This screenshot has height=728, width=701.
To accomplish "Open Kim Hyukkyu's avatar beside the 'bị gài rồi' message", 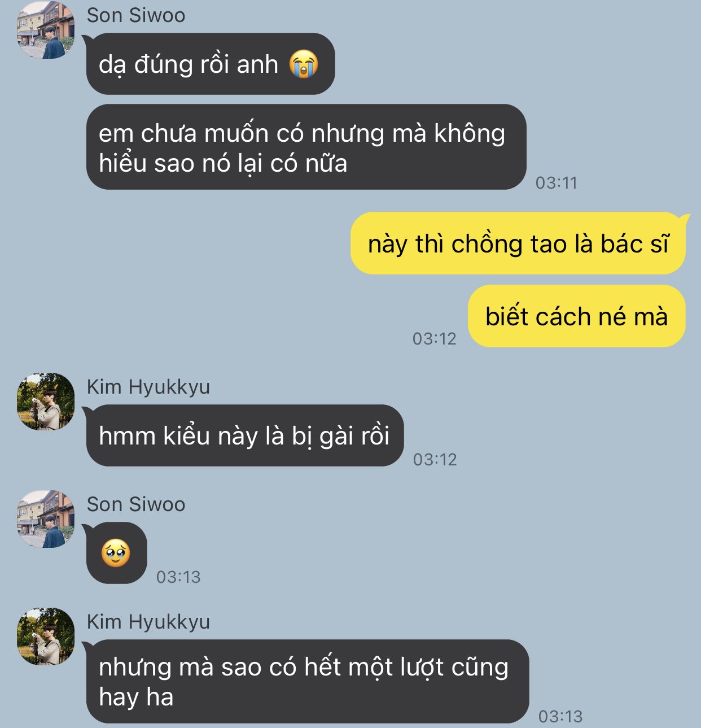I will (x=46, y=402).
